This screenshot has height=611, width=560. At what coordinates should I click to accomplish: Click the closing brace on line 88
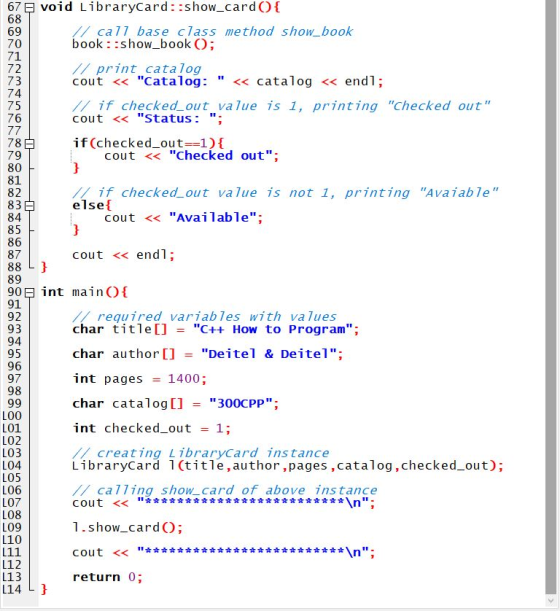coord(44,267)
